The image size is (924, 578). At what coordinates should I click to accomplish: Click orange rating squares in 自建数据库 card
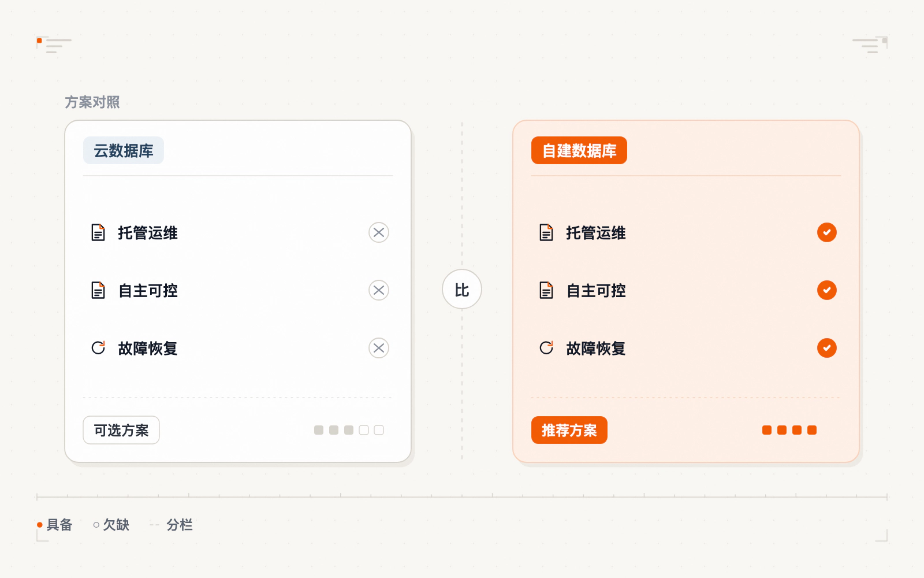coord(789,430)
